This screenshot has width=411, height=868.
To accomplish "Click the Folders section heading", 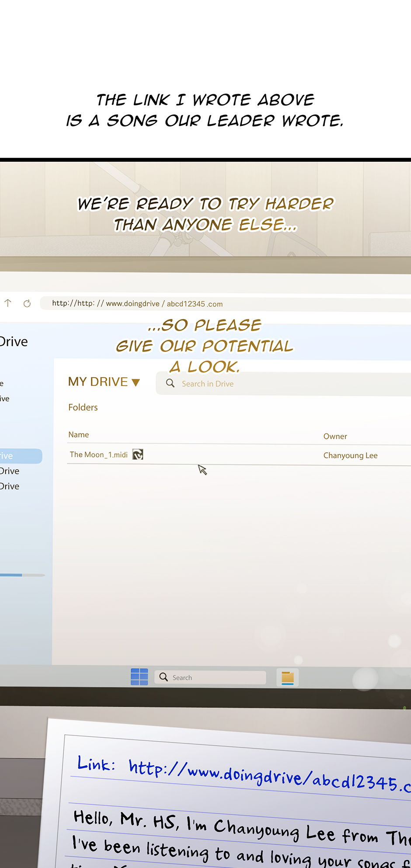I will tap(83, 407).
